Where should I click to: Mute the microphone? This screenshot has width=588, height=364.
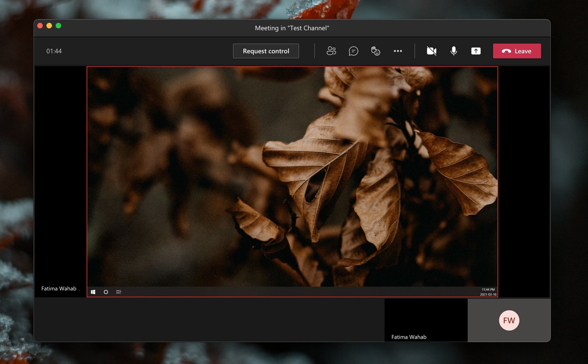tap(454, 51)
